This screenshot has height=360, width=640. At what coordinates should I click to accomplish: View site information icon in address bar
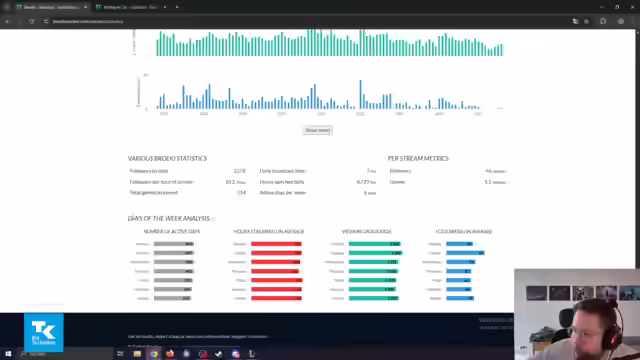point(46,21)
